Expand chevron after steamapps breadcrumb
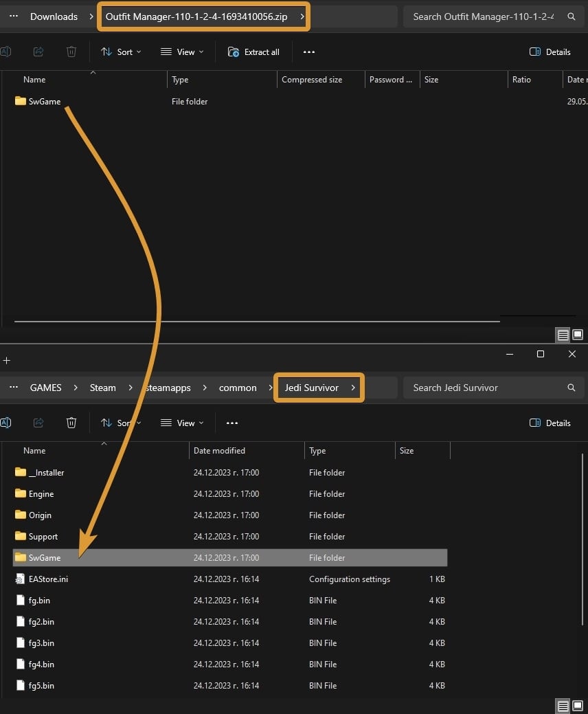The image size is (588, 714). 205,388
